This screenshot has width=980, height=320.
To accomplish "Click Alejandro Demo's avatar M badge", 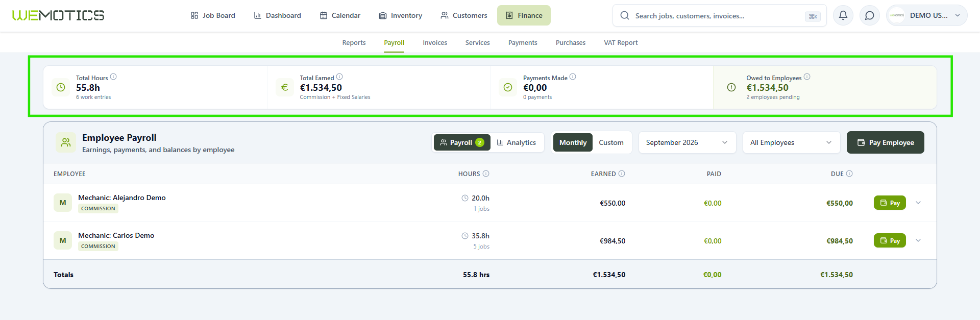I will [63, 203].
